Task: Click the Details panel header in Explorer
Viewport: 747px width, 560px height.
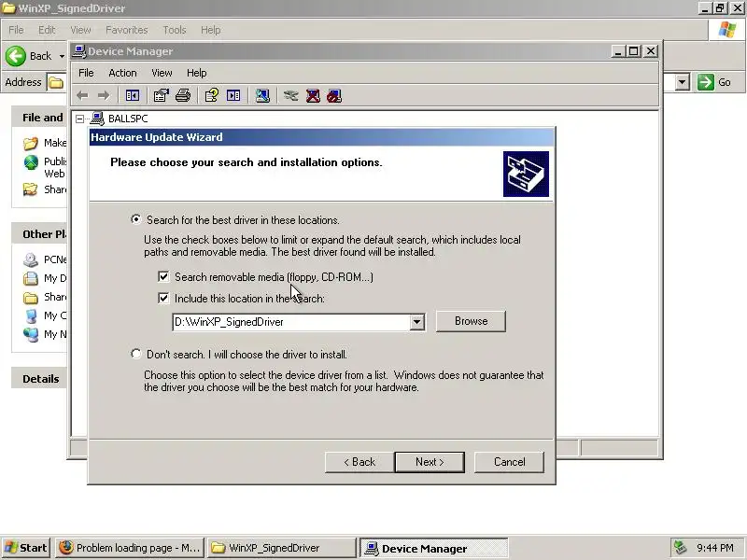Action: (x=40, y=379)
